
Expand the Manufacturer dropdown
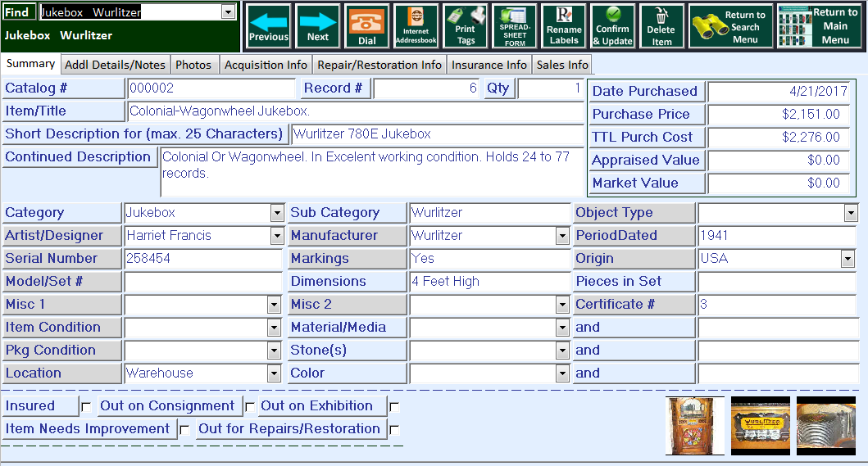pyautogui.click(x=562, y=236)
